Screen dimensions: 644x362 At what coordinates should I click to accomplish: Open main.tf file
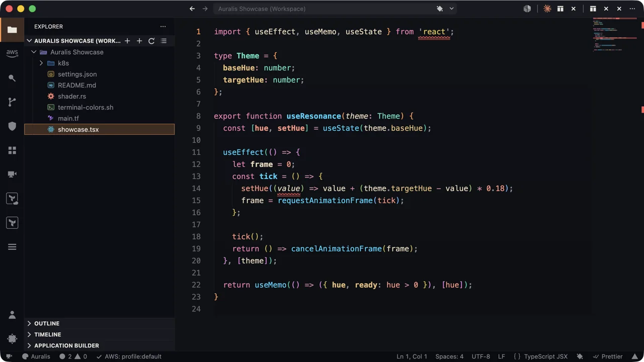coord(99,118)
